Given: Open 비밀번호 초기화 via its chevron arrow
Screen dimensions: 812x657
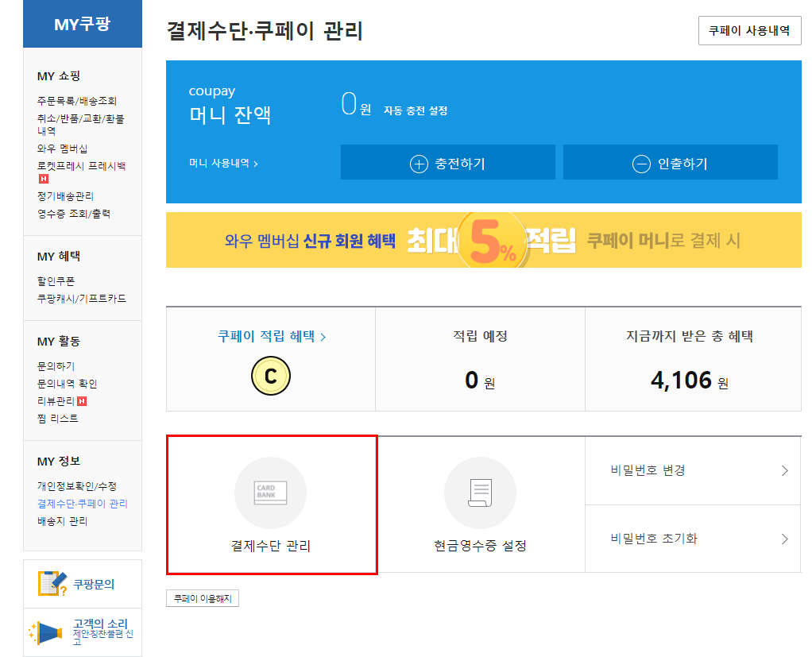Looking at the screenshot, I should (784, 539).
